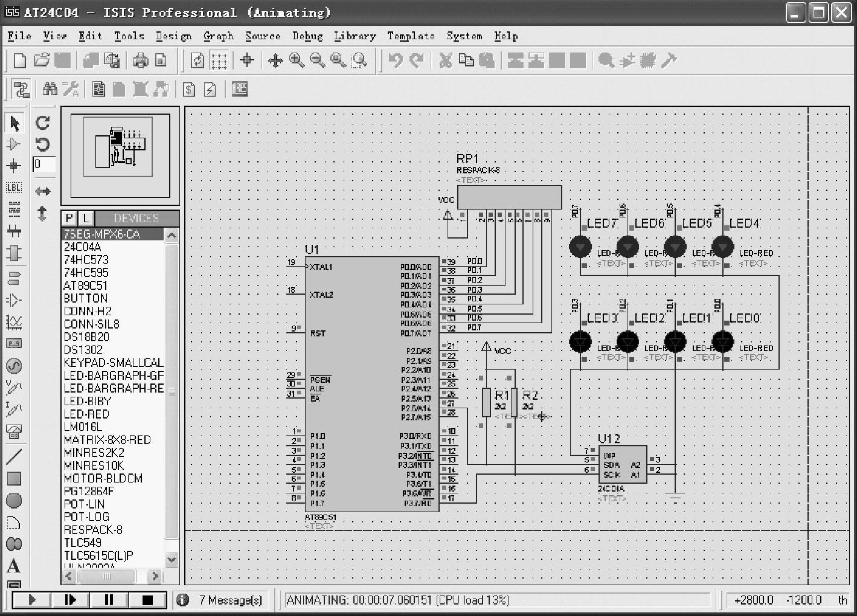
Task: Click the rotate clockwise icon
Action: coord(42,123)
